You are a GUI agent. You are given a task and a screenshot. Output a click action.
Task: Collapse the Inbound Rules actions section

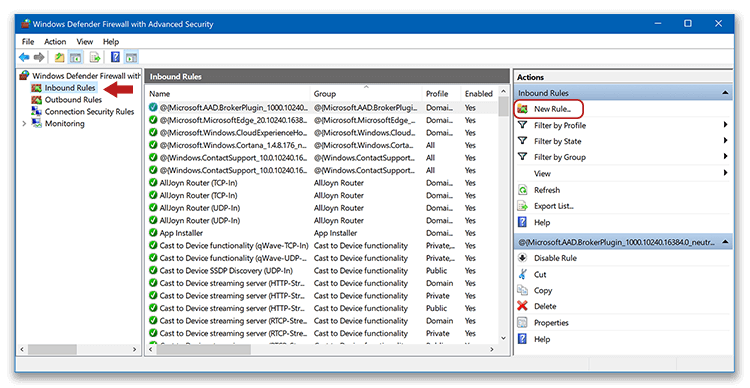pos(725,93)
